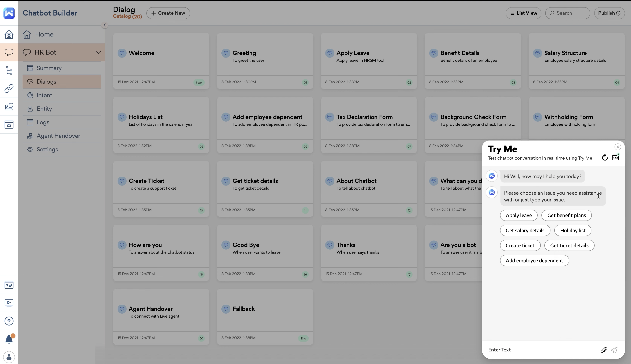Open the user profile avatar icon
Image resolution: width=631 pixels, height=364 pixels.
pos(9,357)
